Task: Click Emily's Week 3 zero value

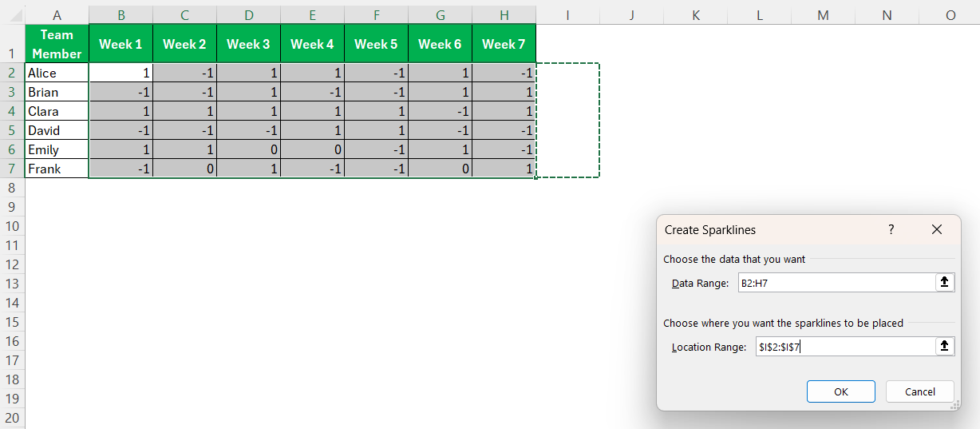Action: 248,149
